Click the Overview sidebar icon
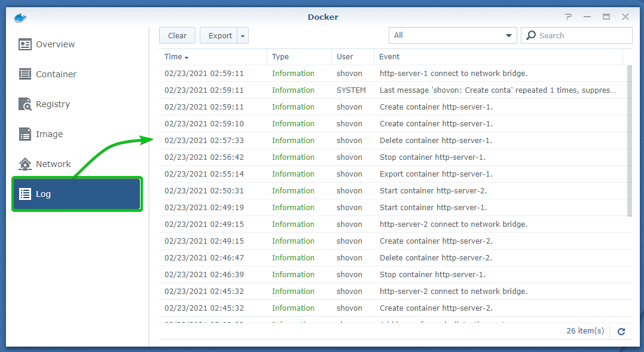This screenshot has height=352, width=644. coord(25,44)
